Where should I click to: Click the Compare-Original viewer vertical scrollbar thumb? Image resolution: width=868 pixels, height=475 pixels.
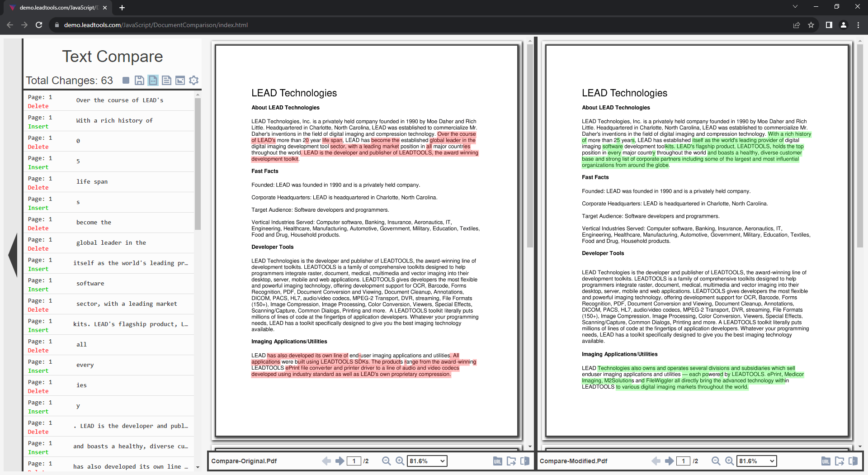530,146
